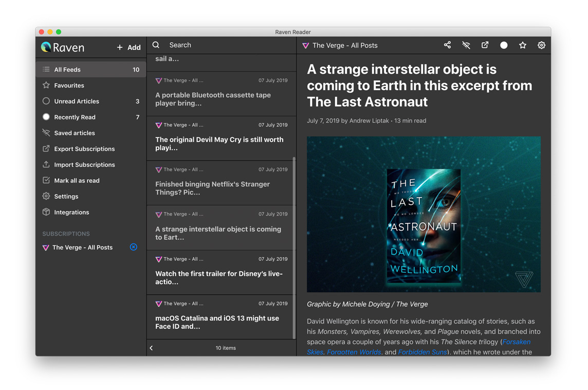Save article offline using crossed wifi icon
This screenshot has width=588, height=390.
466,45
